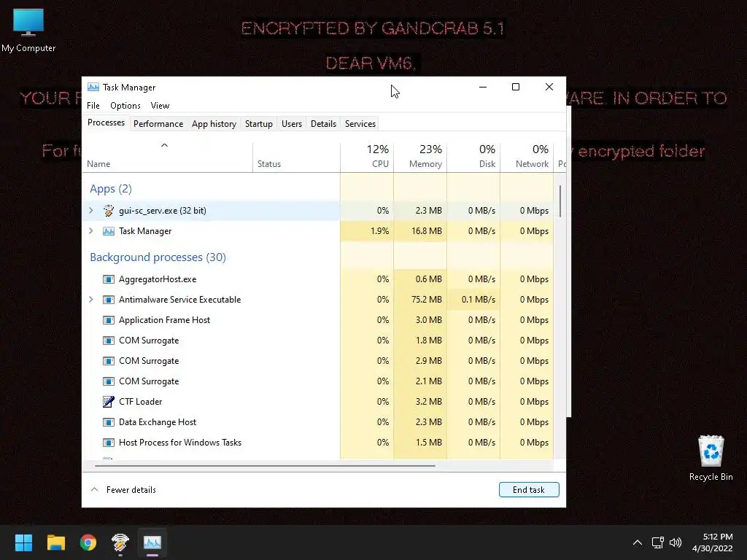Open the File menu
This screenshot has height=560, width=747.
point(93,106)
